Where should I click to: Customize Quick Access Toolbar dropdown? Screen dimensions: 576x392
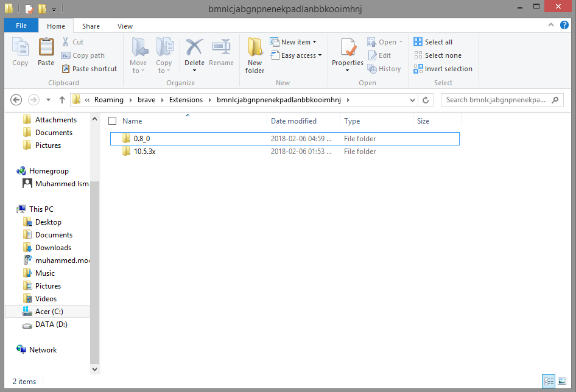point(54,9)
